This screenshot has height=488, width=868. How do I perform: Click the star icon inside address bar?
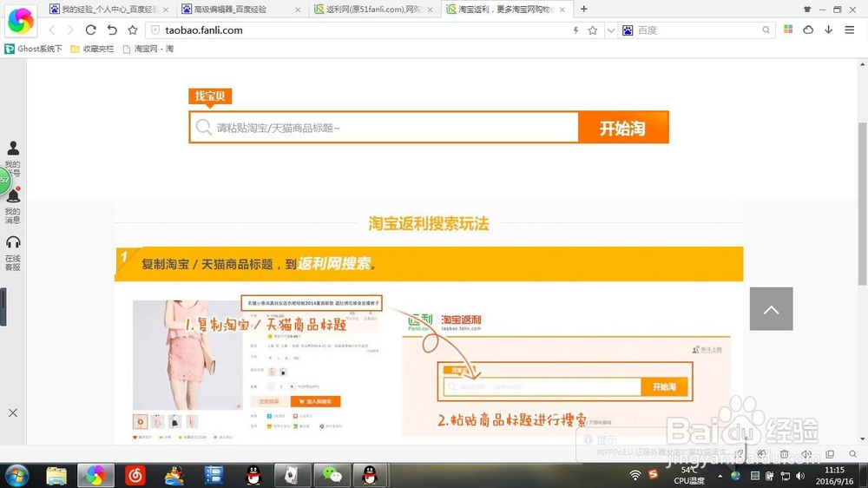pyautogui.click(x=593, y=30)
